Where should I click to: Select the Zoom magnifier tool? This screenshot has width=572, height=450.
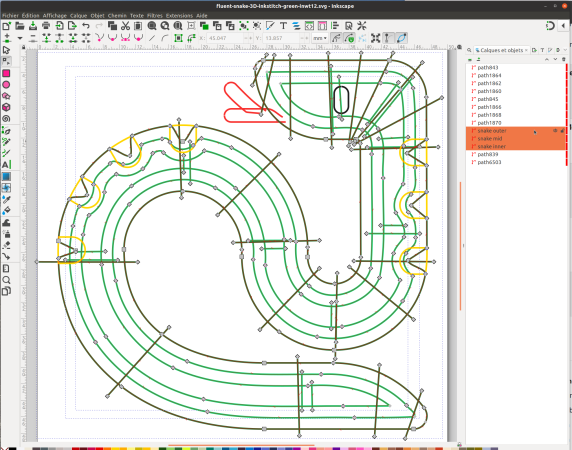tap(6, 280)
